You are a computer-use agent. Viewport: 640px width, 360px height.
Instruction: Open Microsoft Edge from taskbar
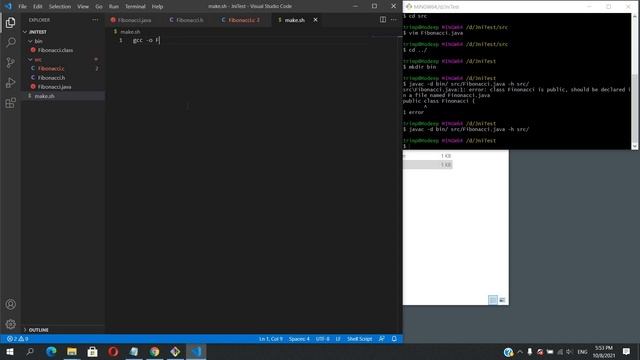pos(51,351)
